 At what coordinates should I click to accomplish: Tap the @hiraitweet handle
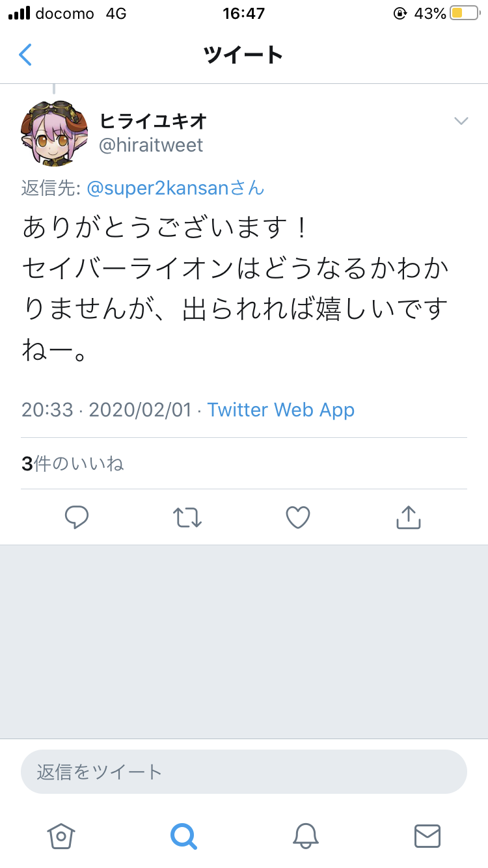[151, 145]
